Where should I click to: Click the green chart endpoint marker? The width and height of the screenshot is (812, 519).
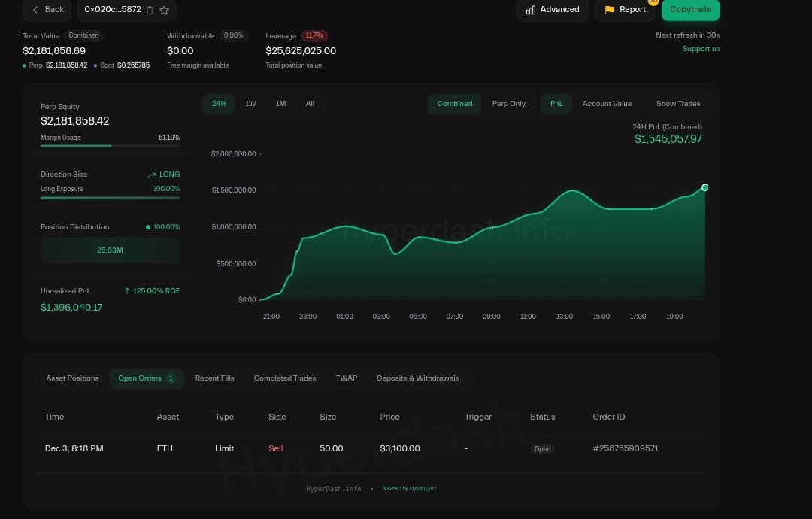[704, 187]
